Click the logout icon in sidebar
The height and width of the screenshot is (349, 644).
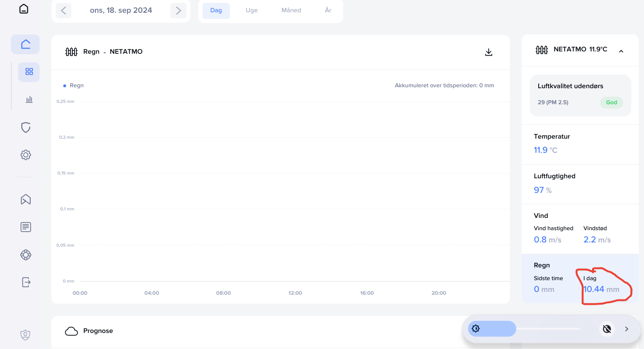pos(25,282)
